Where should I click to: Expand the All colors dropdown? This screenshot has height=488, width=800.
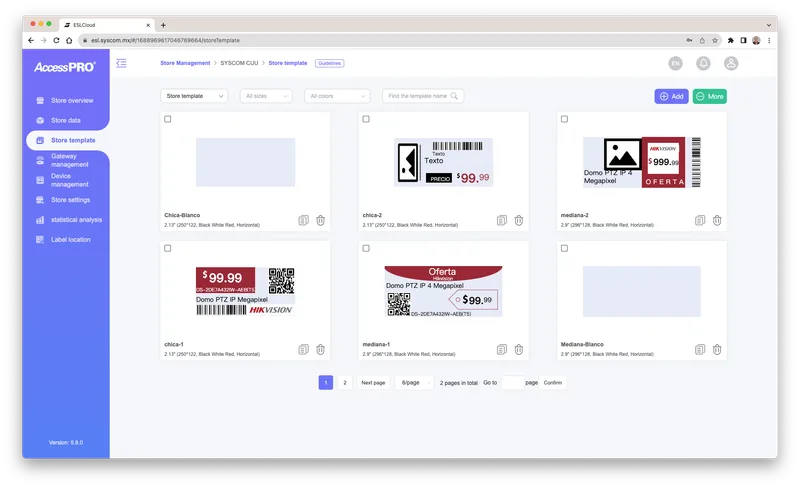(x=337, y=96)
